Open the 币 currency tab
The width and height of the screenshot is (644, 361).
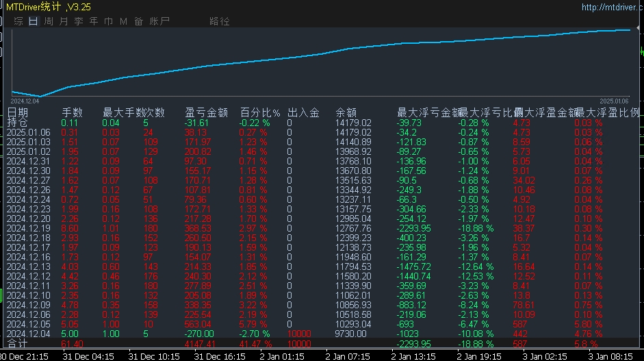(108, 21)
